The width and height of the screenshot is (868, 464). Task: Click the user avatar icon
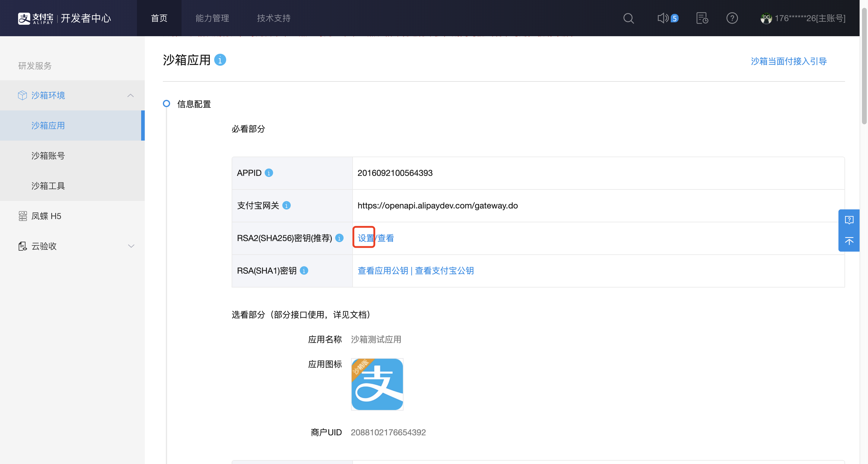766,18
